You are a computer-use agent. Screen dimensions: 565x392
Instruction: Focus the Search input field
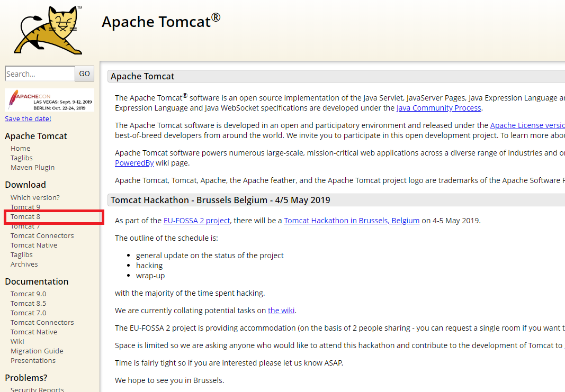pos(40,74)
